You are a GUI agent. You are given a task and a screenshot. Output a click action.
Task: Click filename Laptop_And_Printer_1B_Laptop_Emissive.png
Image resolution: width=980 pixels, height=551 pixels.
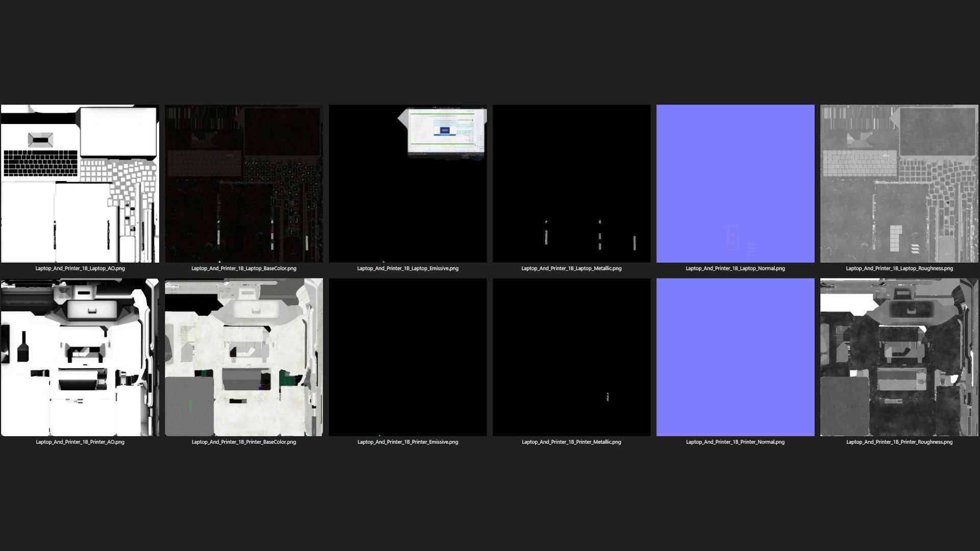[408, 268]
